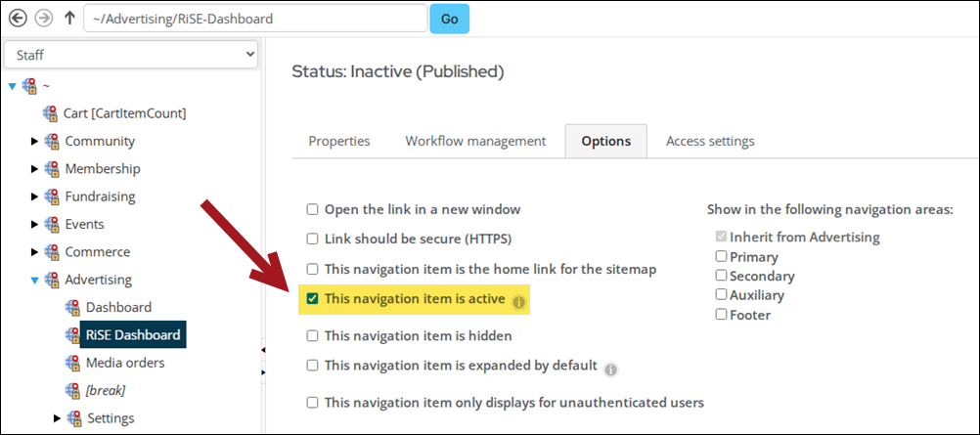Expand the Community tree node
Viewport: 980px width, 435px height.
pos(35,142)
